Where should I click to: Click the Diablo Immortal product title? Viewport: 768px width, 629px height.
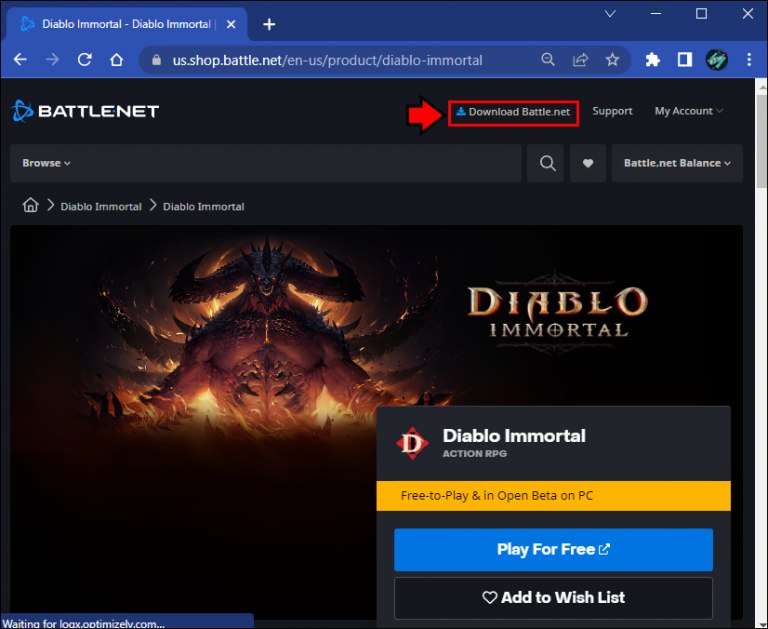[514, 435]
